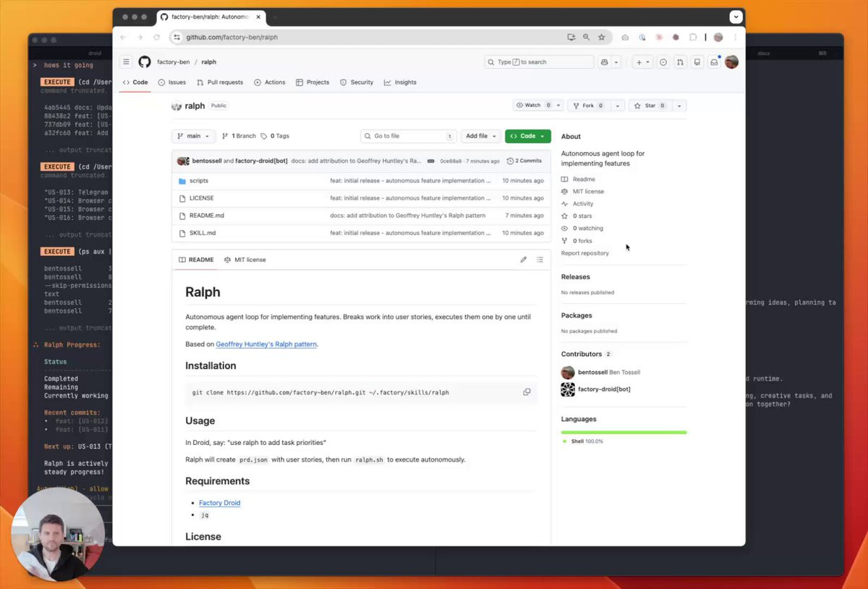Open the Star lists dropdown arrow
This screenshot has width=868, height=589.
click(x=679, y=106)
